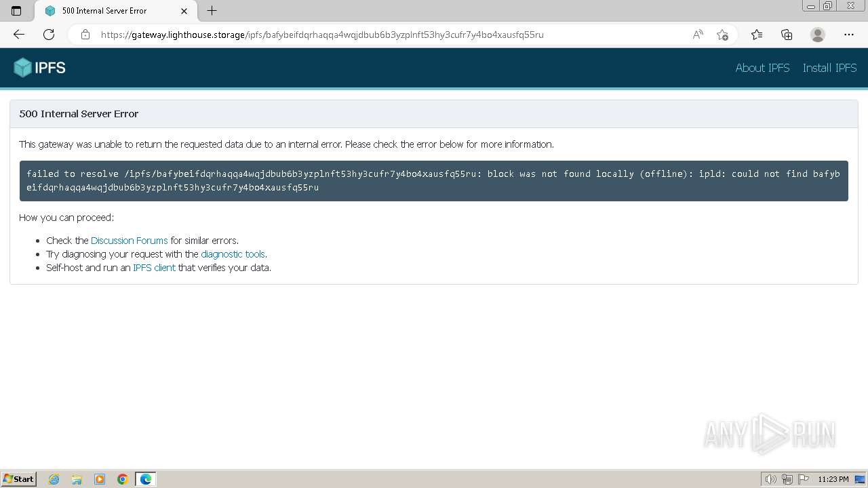This screenshot has width=868, height=488.
Task: Minimize the browser window
Action: 811,5
